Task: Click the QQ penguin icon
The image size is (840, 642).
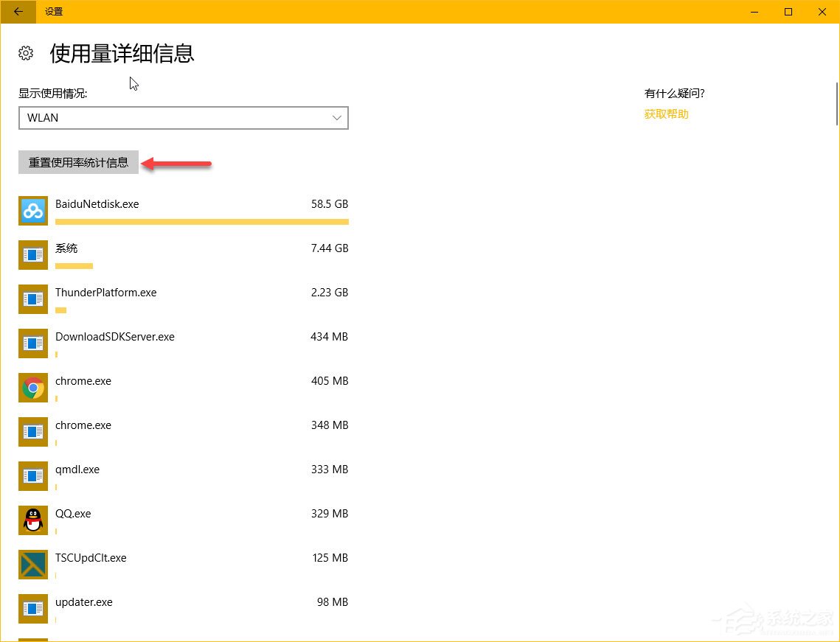Action: [x=32, y=520]
